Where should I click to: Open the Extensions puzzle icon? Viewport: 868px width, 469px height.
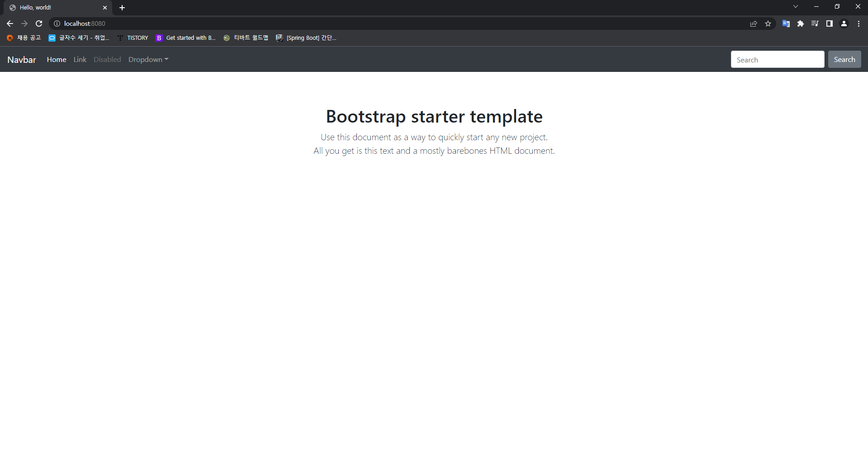[x=801, y=24]
